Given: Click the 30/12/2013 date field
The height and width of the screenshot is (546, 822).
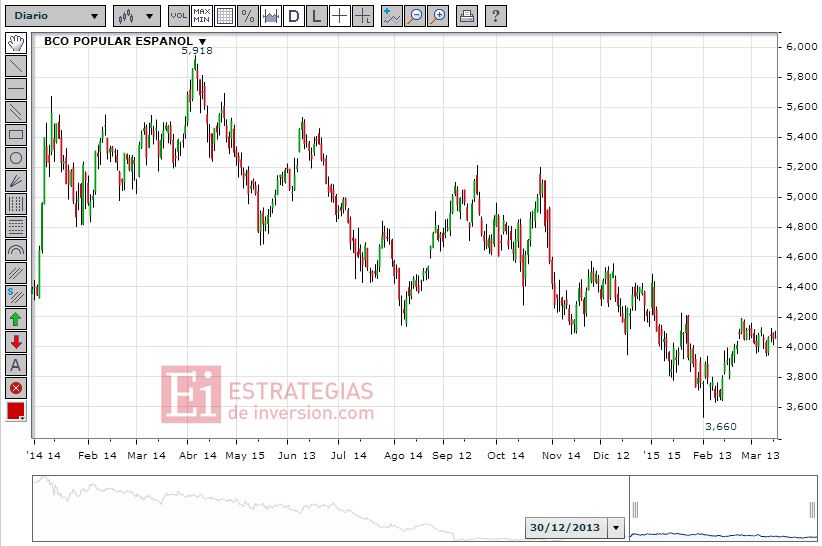Looking at the screenshot, I should 566,528.
